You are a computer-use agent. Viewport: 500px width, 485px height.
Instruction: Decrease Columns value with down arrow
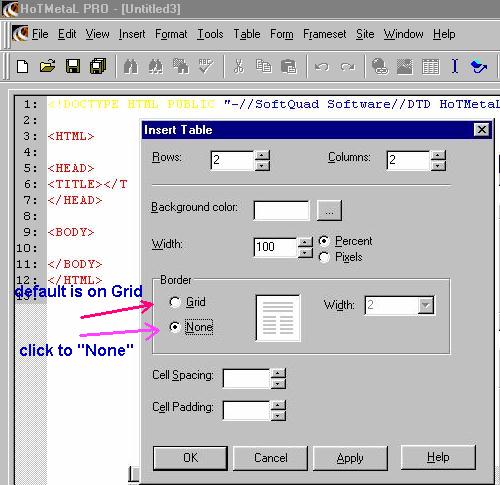pyautogui.click(x=438, y=166)
